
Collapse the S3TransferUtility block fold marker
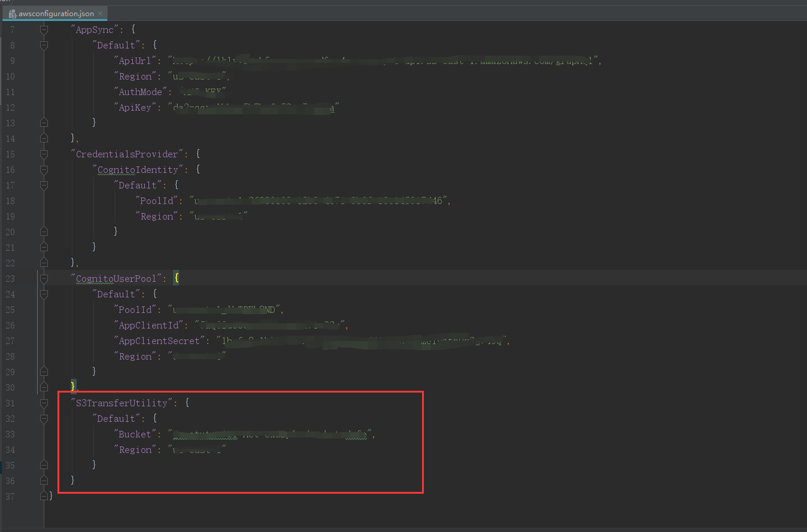click(x=43, y=403)
